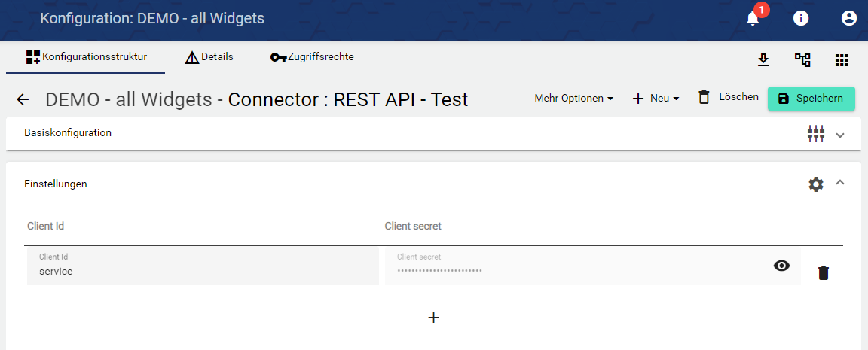Click the info icon in header
Screen dimensions: 868x350
pyautogui.click(x=801, y=19)
